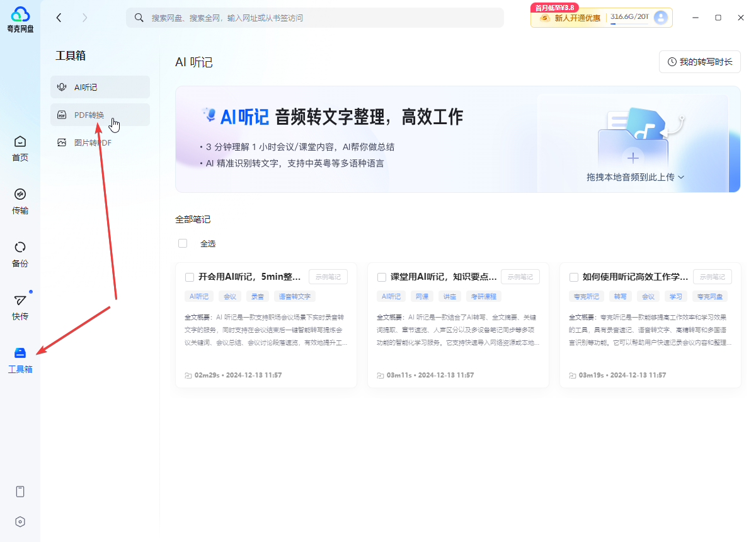Open the 开会用AI听记，5min整 note title
The height and width of the screenshot is (542, 756).
click(x=250, y=277)
